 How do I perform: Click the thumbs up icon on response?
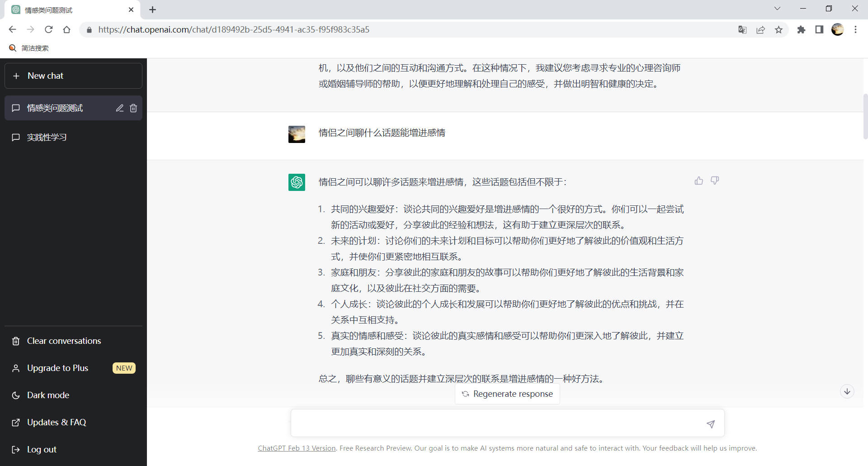[x=698, y=181]
